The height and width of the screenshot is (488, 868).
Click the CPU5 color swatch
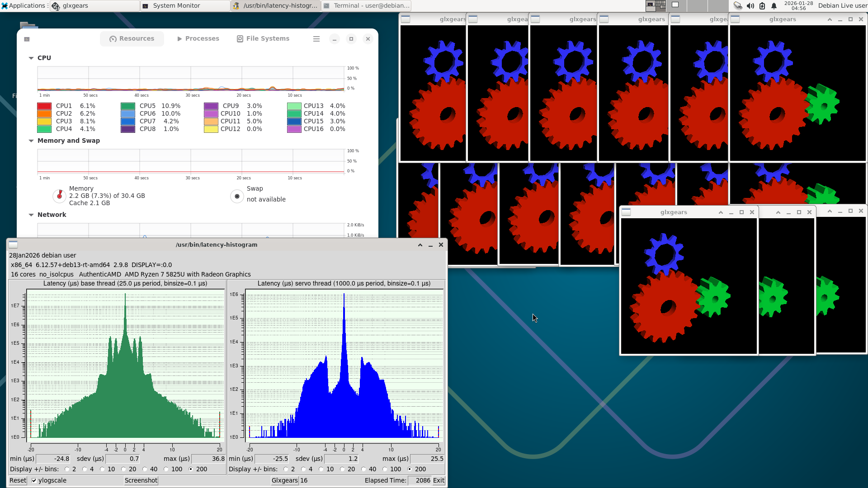point(128,106)
